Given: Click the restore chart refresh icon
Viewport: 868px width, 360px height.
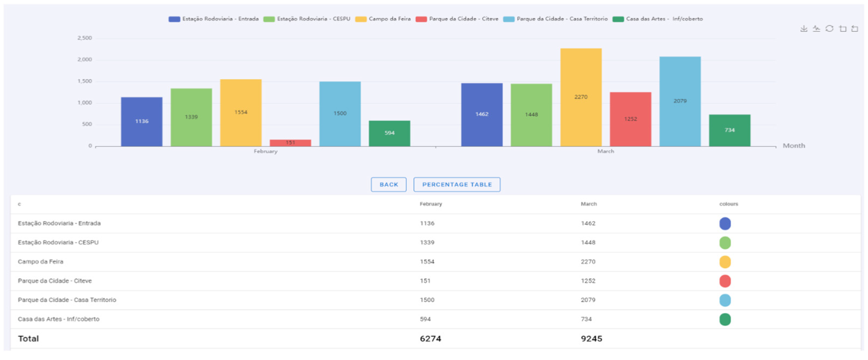Looking at the screenshot, I should (x=829, y=29).
